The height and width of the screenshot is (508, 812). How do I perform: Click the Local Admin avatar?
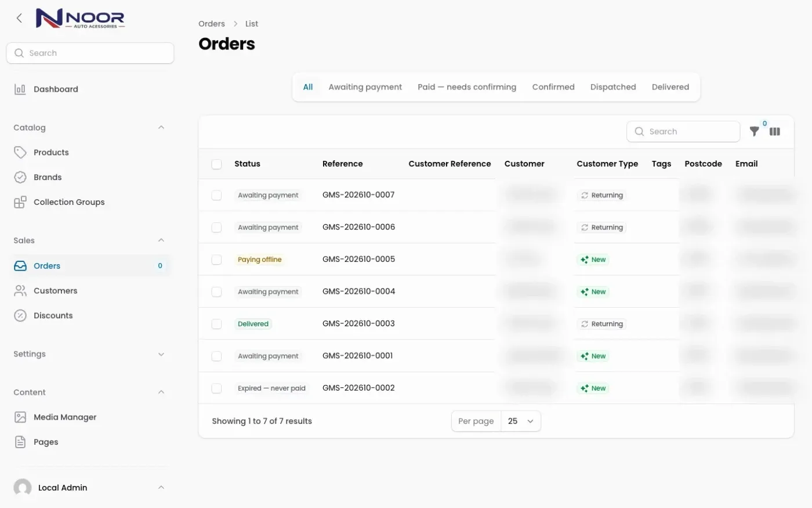coord(23,488)
